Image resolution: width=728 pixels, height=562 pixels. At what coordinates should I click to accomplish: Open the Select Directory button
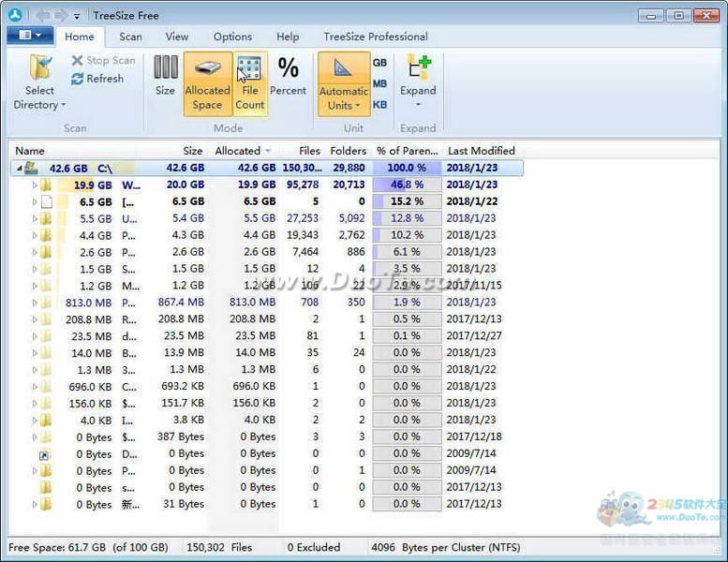coord(39,82)
